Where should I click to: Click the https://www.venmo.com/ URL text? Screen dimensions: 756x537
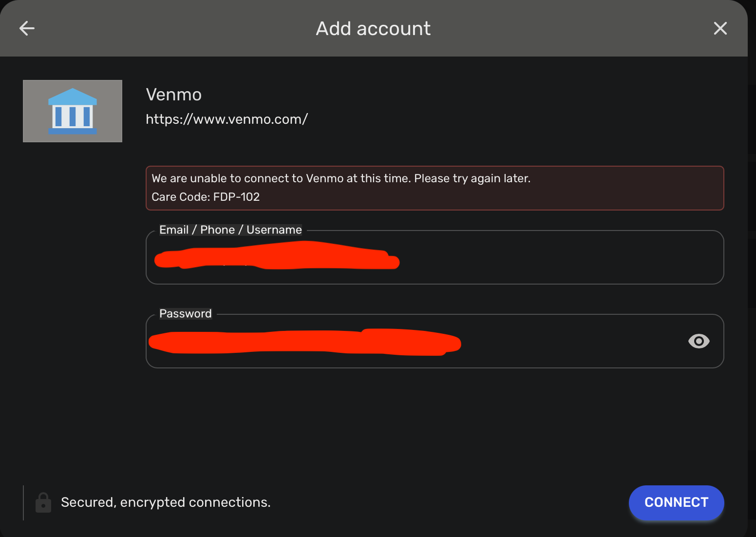point(227,119)
